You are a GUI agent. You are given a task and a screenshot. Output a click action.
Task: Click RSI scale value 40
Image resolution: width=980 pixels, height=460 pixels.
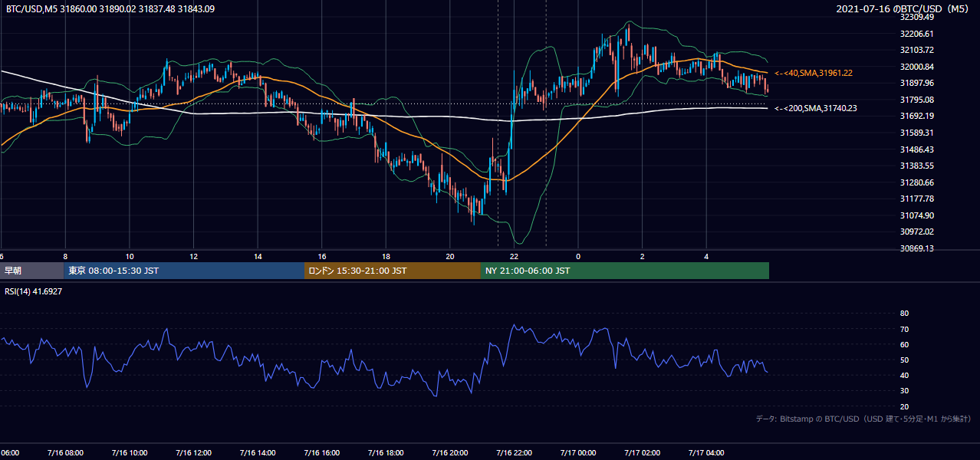click(904, 376)
